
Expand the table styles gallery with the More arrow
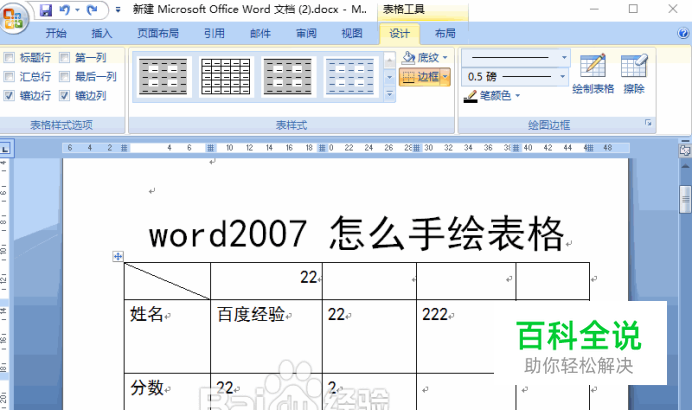pyautogui.click(x=390, y=94)
